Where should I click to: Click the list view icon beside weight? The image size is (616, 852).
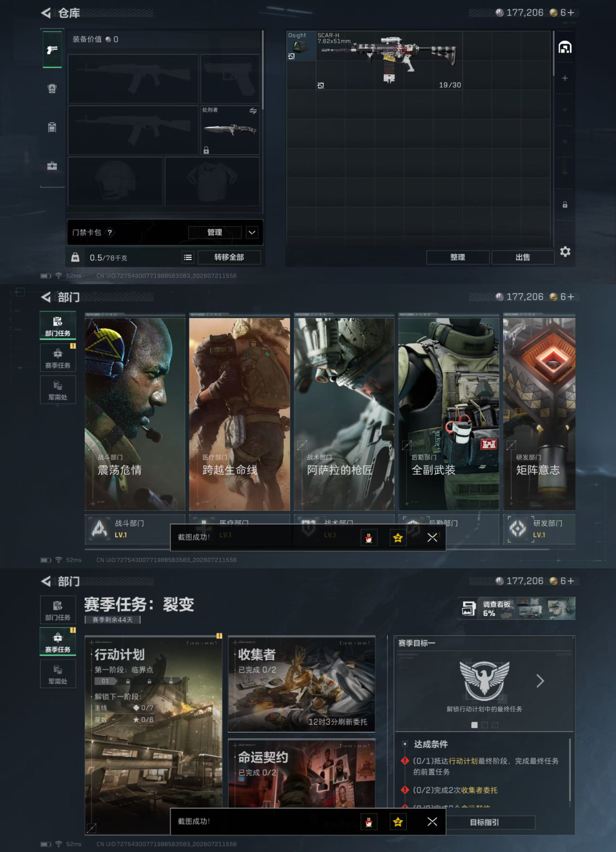188,257
